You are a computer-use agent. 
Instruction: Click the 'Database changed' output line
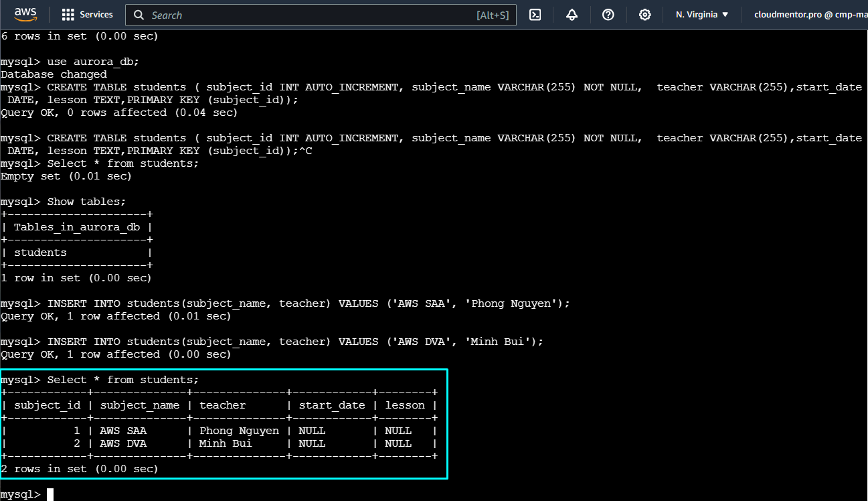point(54,74)
